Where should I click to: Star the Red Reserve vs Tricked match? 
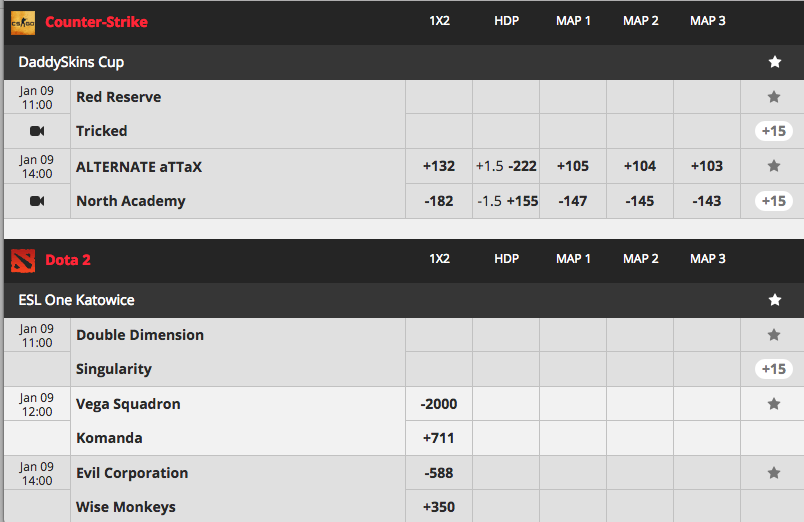click(774, 97)
